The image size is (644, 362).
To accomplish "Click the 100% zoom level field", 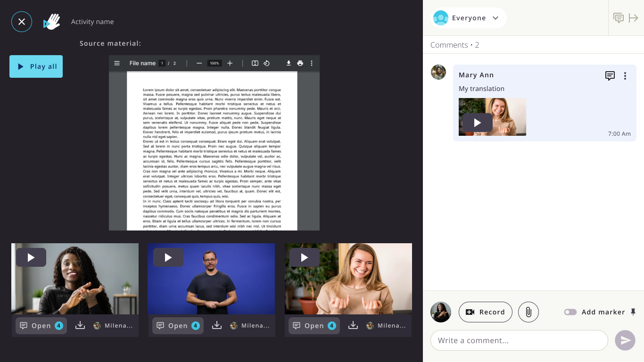I will [215, 63].
